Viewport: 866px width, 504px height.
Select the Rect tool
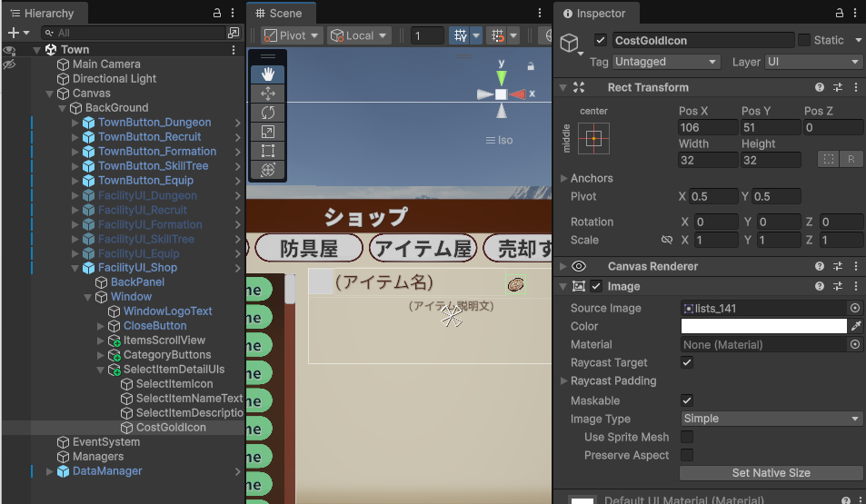pyautogui.click(x=267, y=151)
